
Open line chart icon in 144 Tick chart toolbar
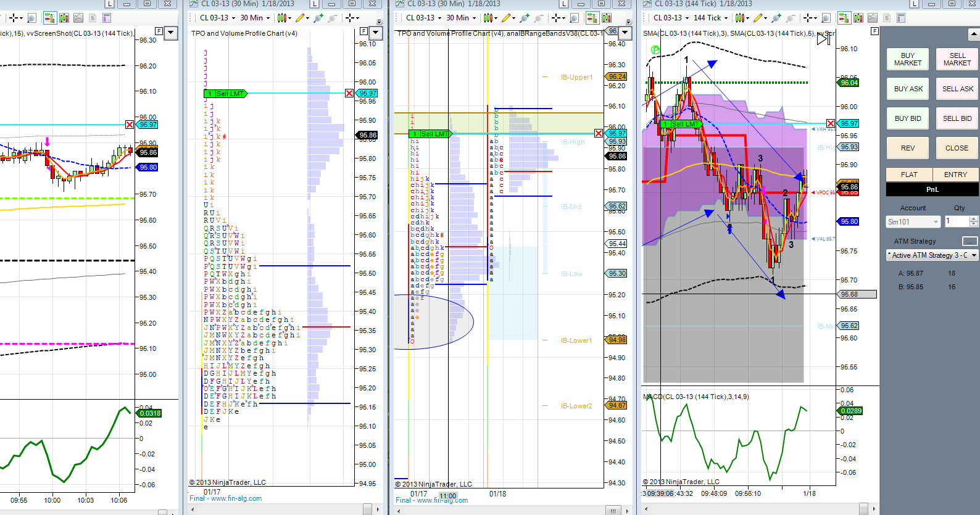(873, 18)
